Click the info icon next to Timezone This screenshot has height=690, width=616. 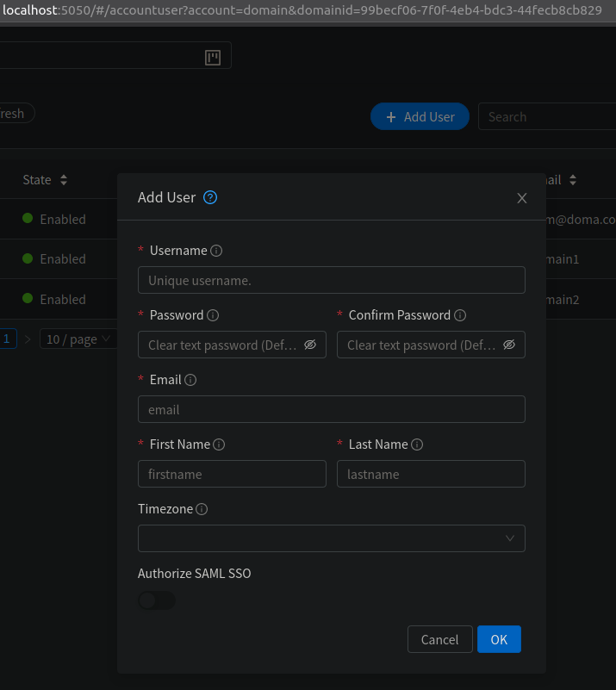click(x=202, y=508)
